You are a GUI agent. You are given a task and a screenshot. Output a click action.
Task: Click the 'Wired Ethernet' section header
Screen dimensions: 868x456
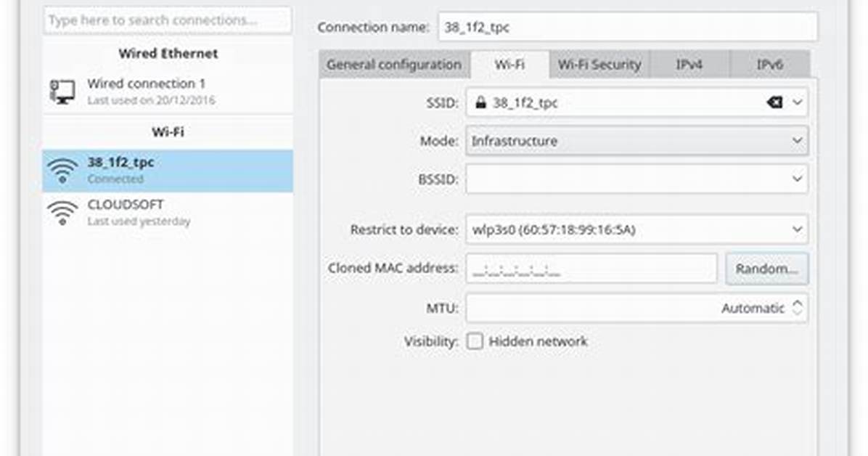click(168, 54)
